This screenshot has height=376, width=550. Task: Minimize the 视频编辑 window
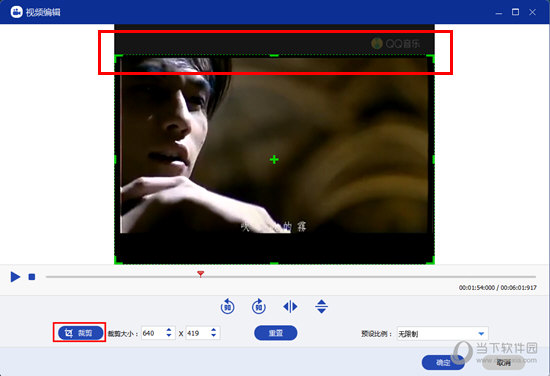(499, 12)
